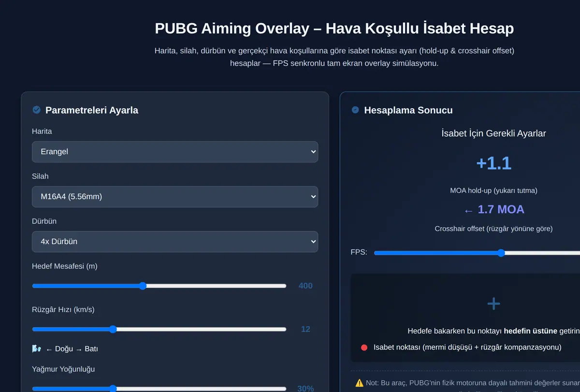Click the Hedef Mesafesi distance slider
Image resolution: width=580 pixels, height=392 pixels.
(159, 286)
